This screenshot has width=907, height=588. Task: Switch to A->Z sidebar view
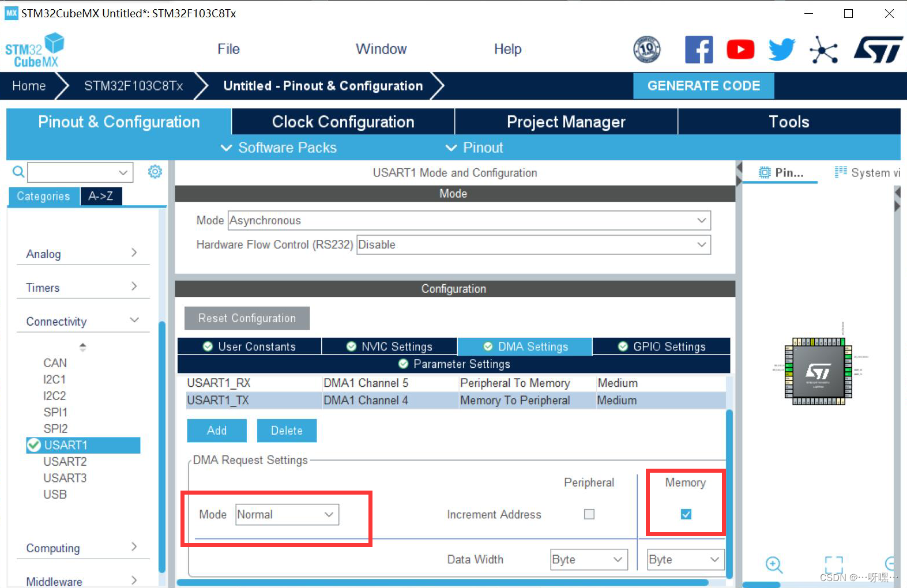point(101,197)
